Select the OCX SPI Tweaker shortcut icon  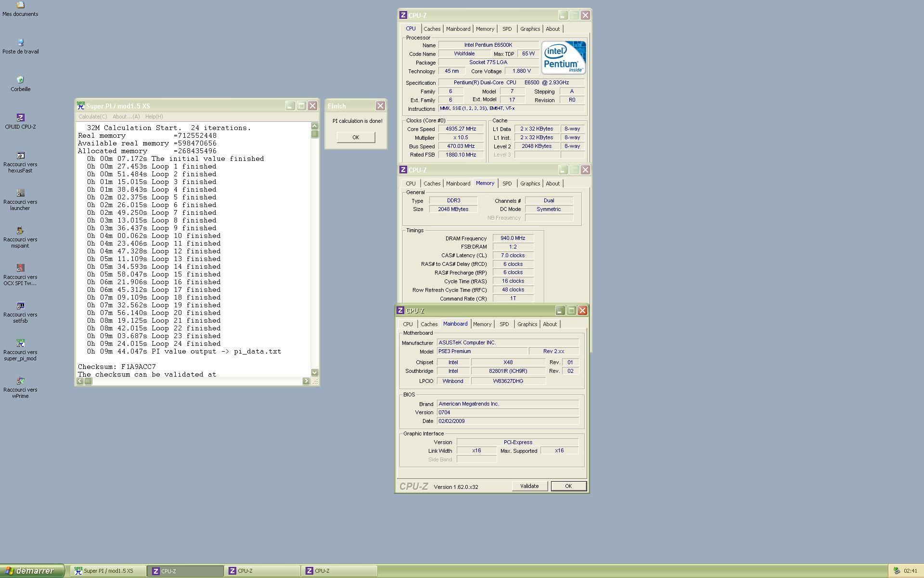pos(20,268)
